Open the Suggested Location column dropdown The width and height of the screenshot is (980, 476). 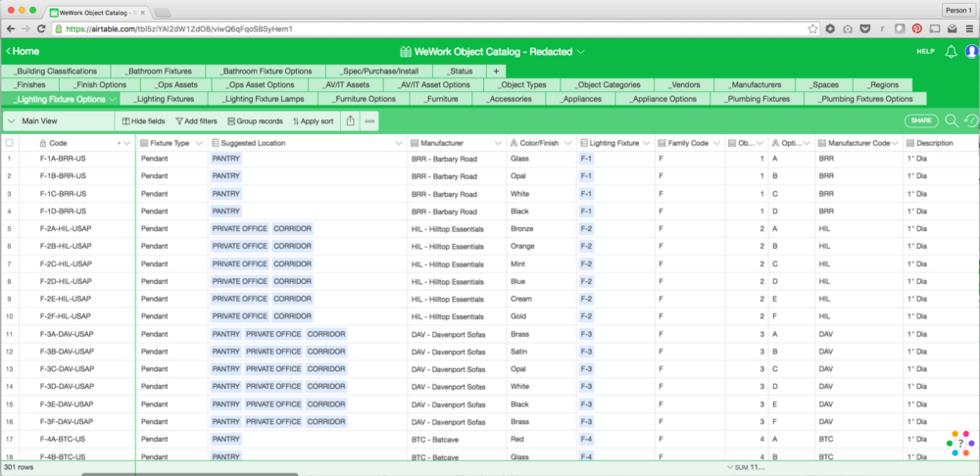[x=399, y=143]
